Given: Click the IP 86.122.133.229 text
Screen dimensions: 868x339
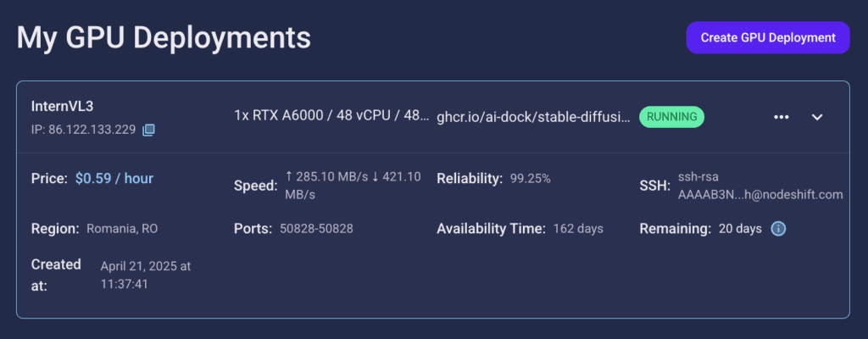Looking at the screenshot, I should click(x=84, y=131).
